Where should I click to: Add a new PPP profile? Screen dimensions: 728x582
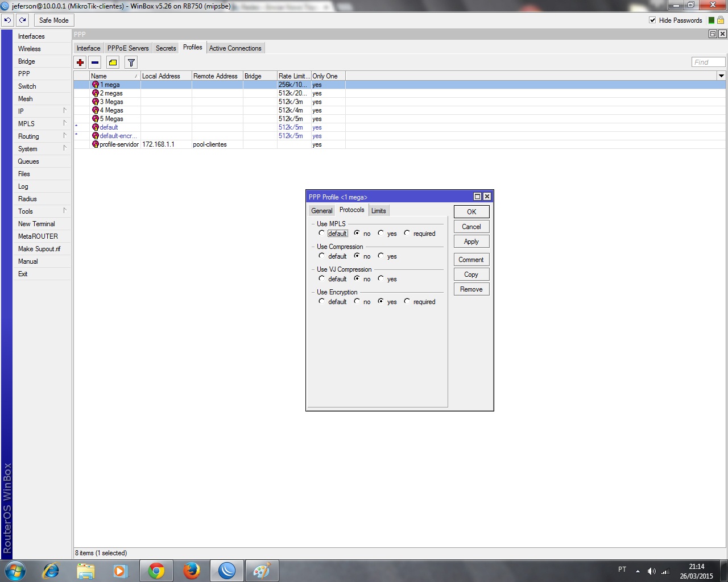pos(80,63)
